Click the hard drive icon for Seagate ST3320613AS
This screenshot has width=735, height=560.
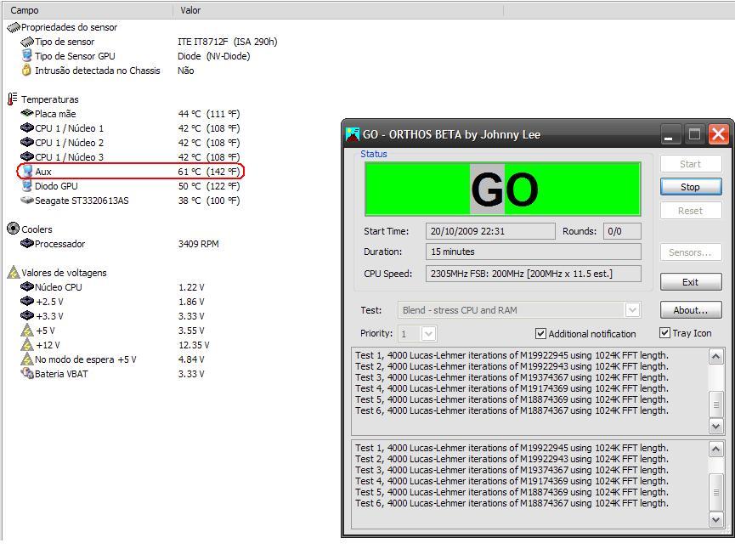tap(27, 200)
